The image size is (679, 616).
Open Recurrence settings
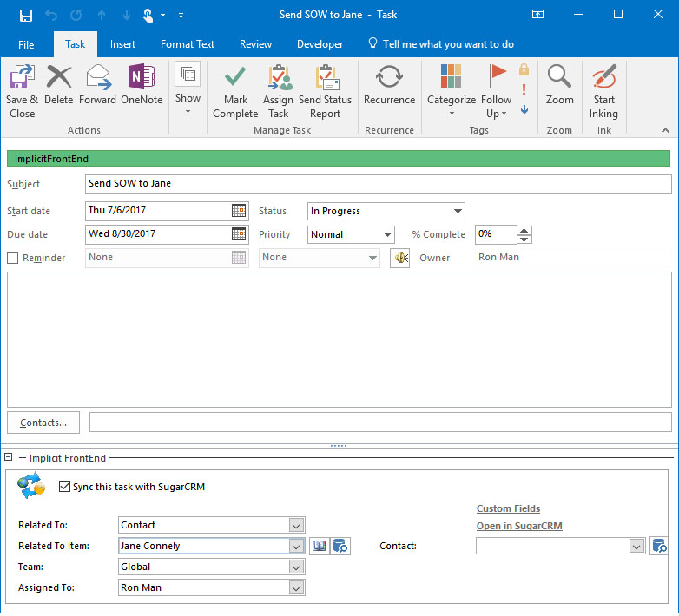click(x=389, y=87)
